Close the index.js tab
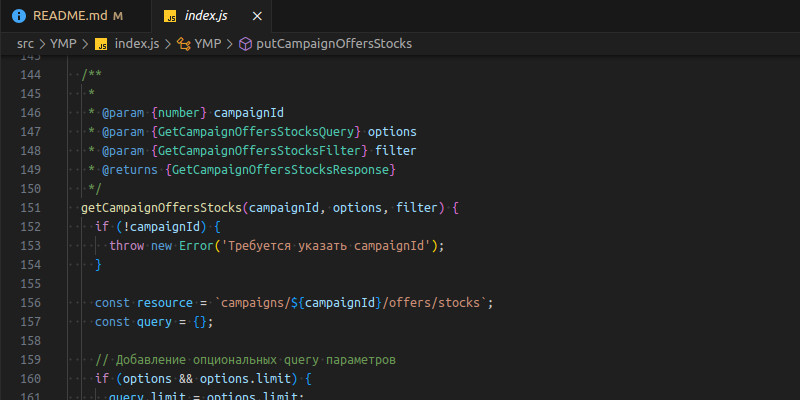 click(257, 16)
